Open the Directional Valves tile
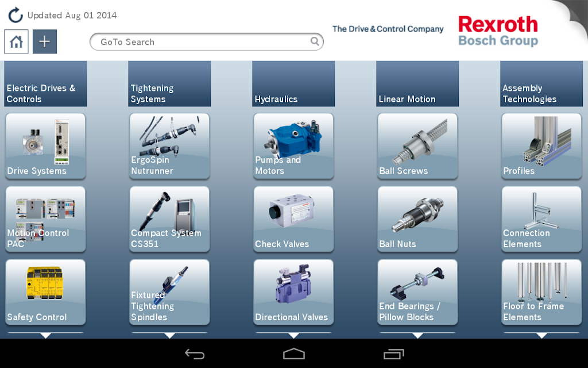This screenshot has height=368, width=588. point(293,292)
